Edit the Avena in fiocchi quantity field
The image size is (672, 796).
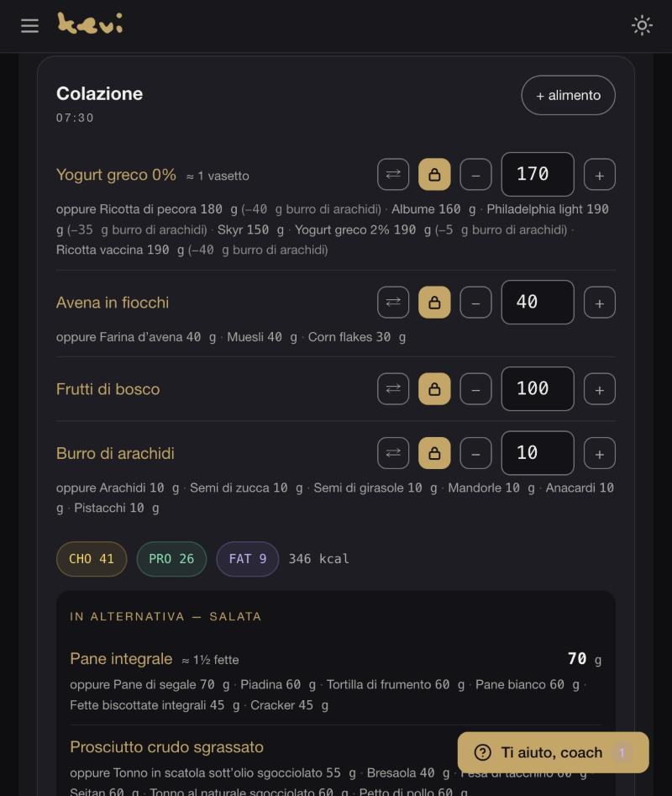tap(538, 302)
